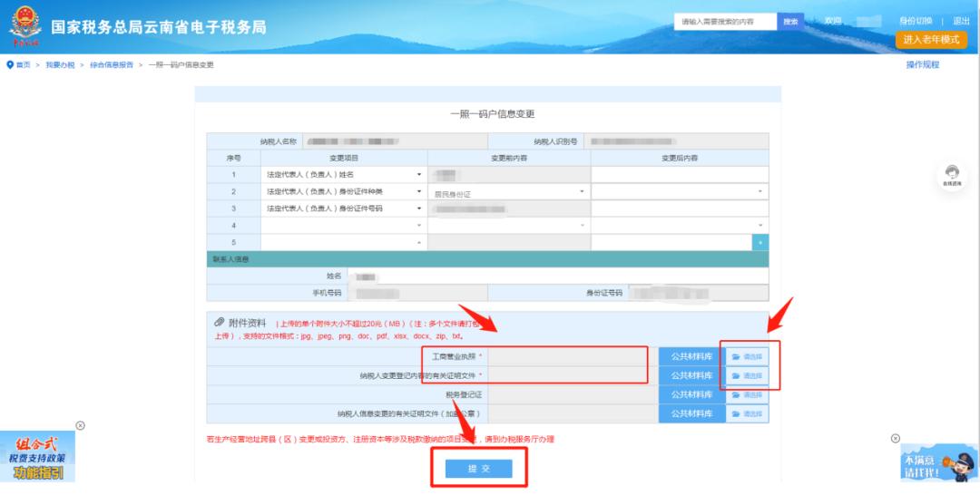
Task: Open 公共材料库 for 税务登记证
Action: coord(691,395)
